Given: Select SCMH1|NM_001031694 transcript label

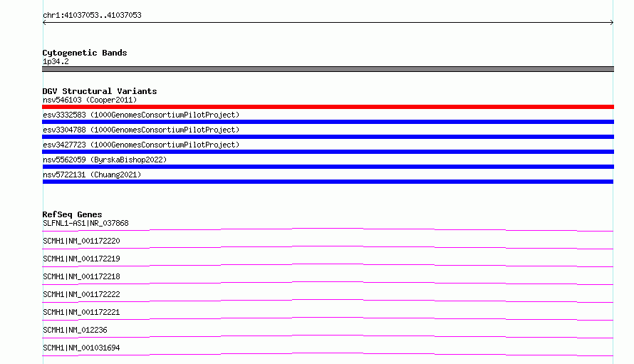Looking at the screenshot, I should click(81, 348).
